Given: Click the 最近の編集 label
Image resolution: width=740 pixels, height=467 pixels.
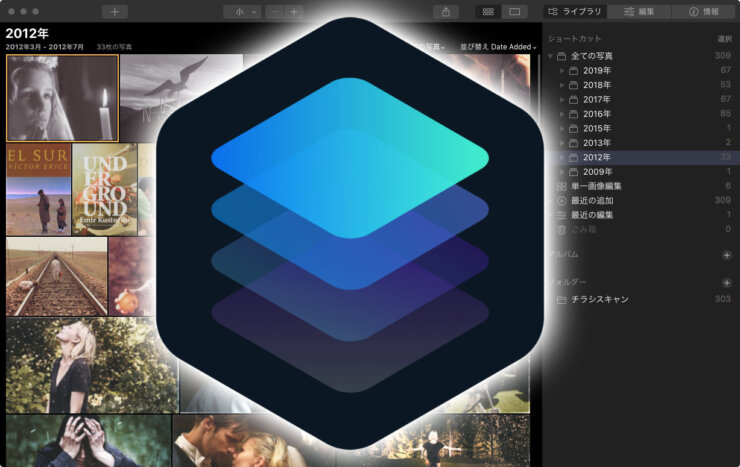Looking at the screenshot, I should 592,215.
